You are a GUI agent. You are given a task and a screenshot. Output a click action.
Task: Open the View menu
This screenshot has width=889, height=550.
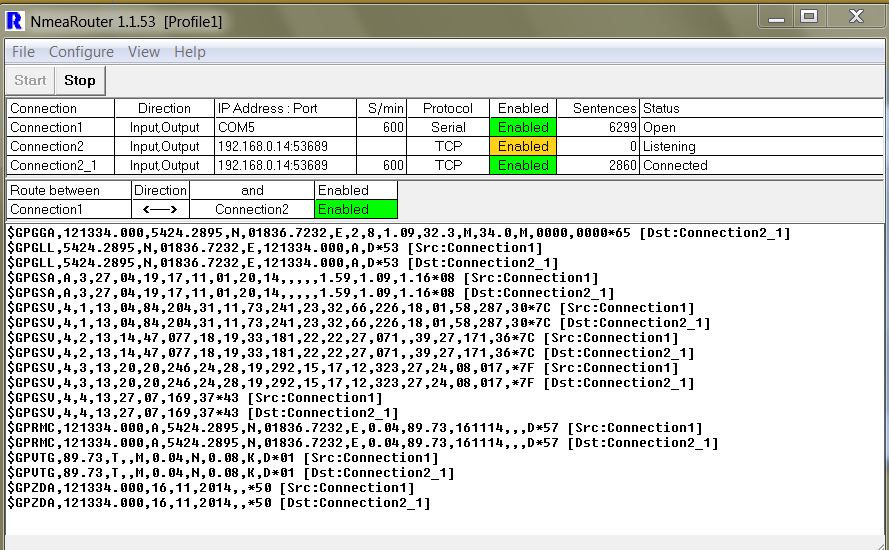pos(143,52)
